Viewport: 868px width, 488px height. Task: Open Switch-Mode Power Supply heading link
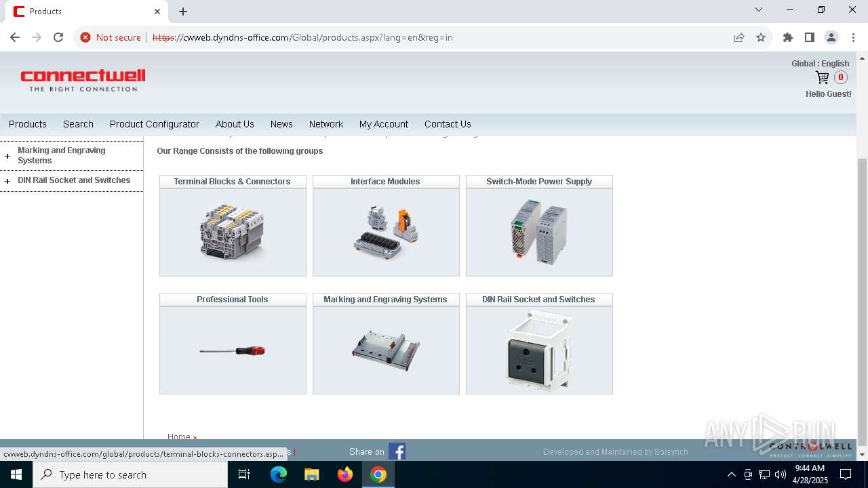coord(539,182)
